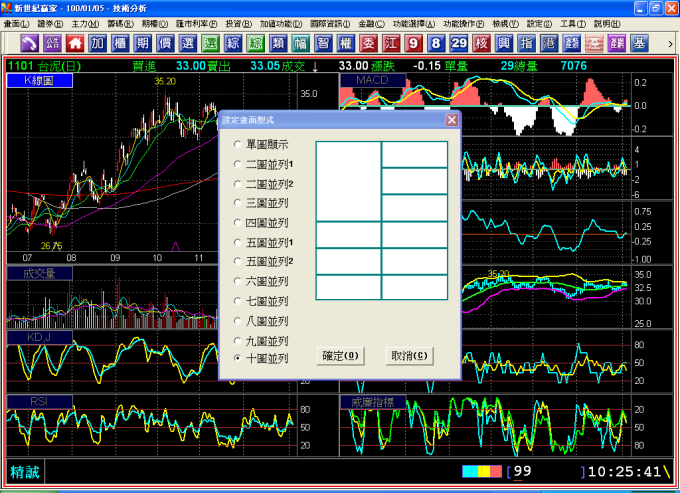Viewport: 680px width, 493px height.
Task: Click the red number 9 toolbar icon
Action: [413, 43]
